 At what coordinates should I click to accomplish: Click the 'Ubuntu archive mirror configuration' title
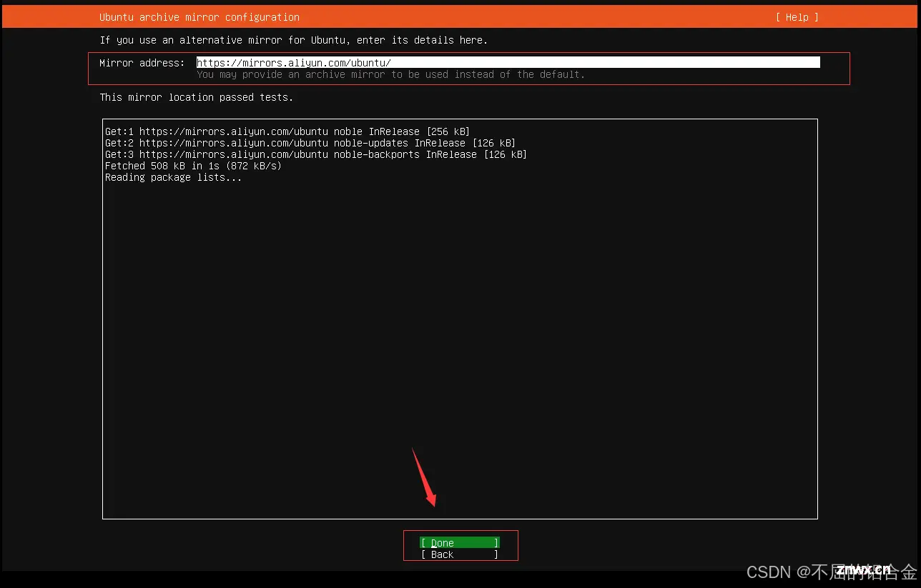pos(200,17)
